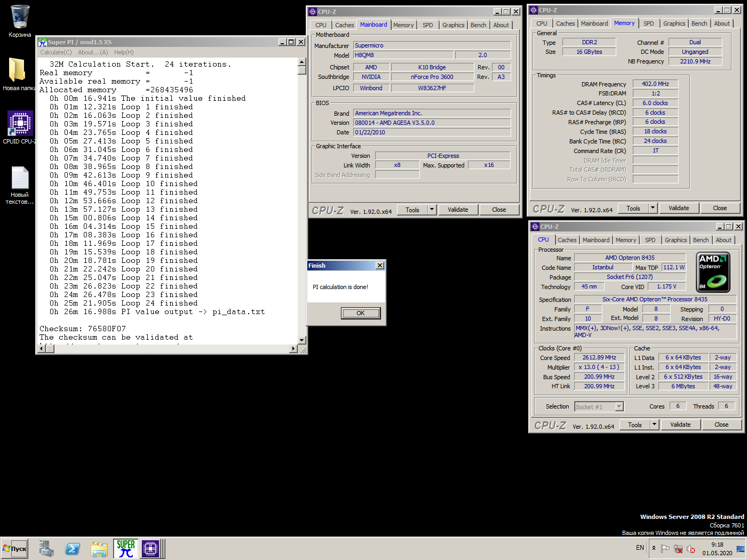Viewport: 747px width, 560px height.
Task: Open the Recycle Bin desktop icon
Action: pyautogui.click(x=20, y=21)
